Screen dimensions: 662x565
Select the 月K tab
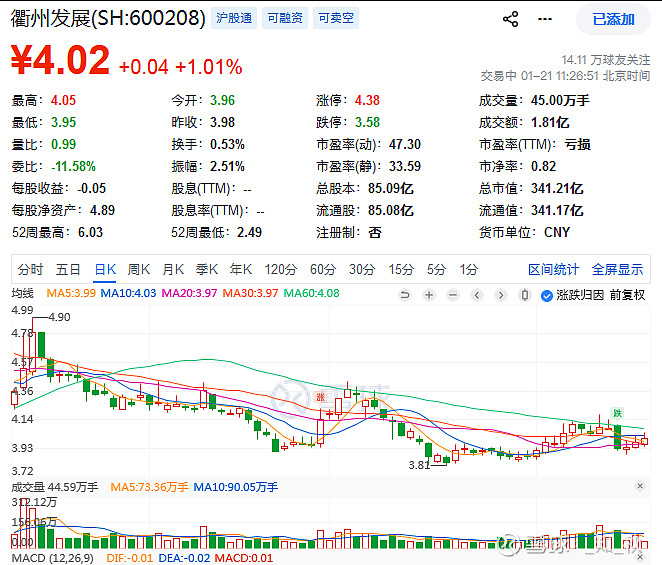point(173,269)
